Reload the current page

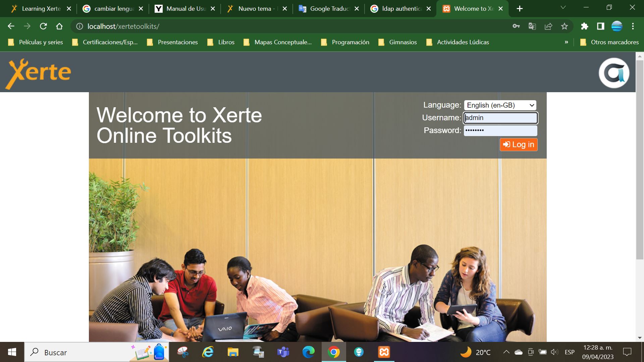(43, 26)
